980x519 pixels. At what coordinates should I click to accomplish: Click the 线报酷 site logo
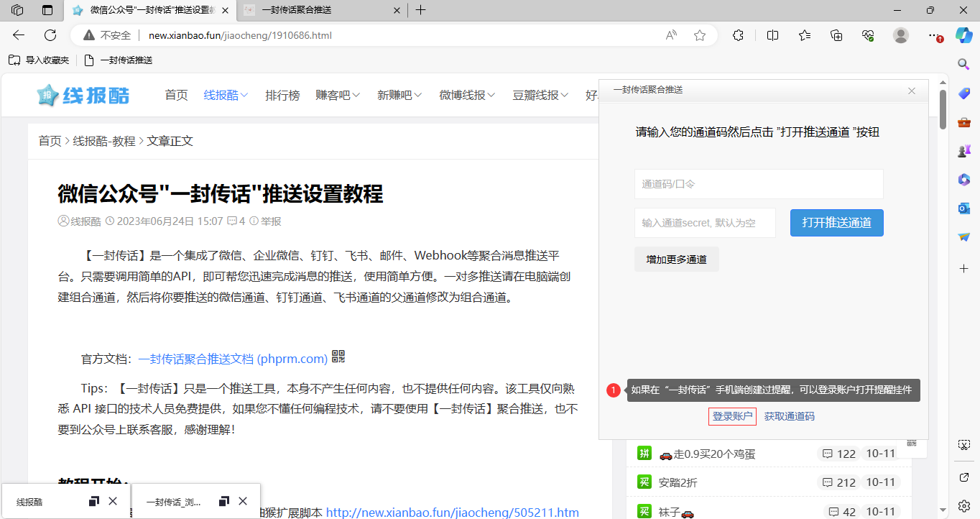point(83,95)
